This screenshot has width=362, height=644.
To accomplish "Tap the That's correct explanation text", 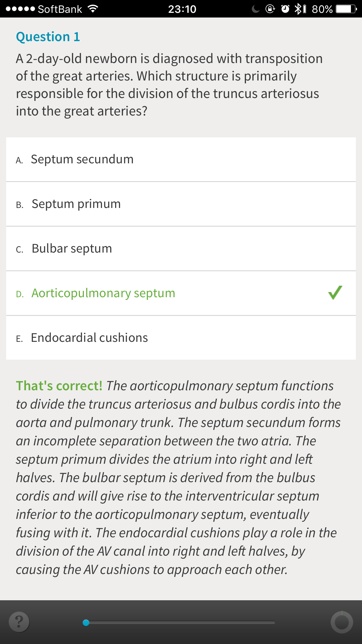I will [178, 477].
